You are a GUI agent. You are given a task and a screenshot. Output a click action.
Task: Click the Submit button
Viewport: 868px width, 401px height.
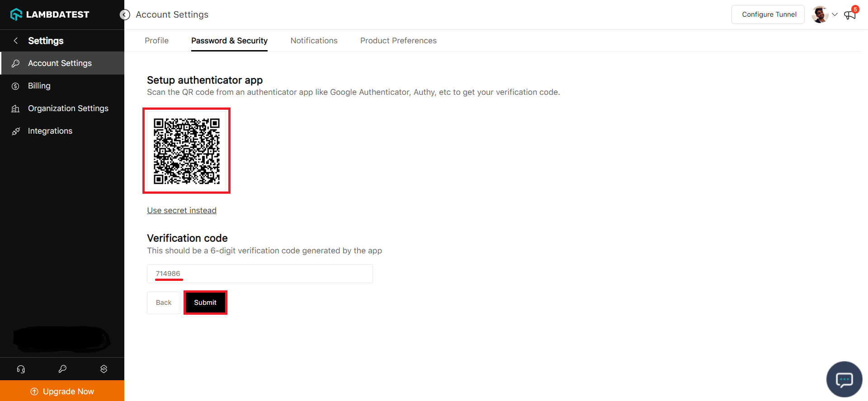click(205, 303)
